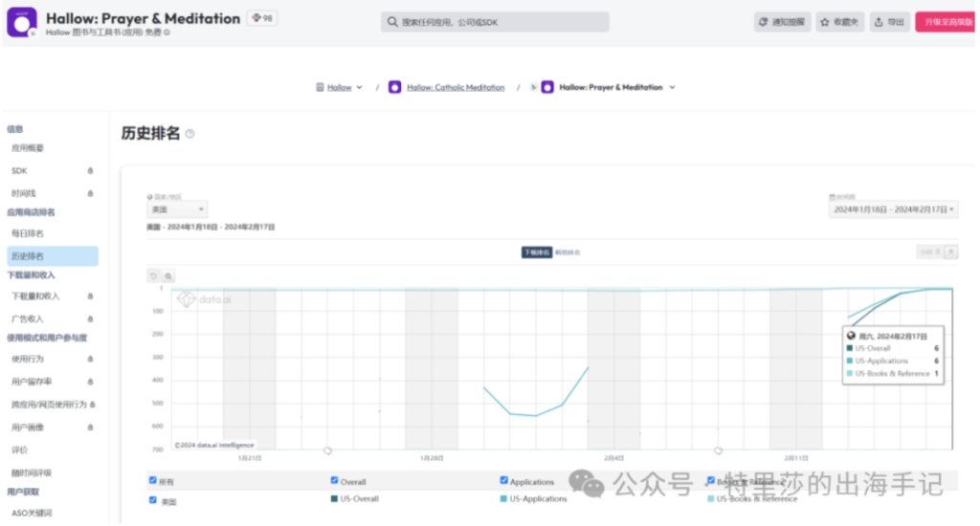Click the lock icon beside 使用行为
Image resolution: width=980 pixels, height=526 pixels.
pos(91,360)
